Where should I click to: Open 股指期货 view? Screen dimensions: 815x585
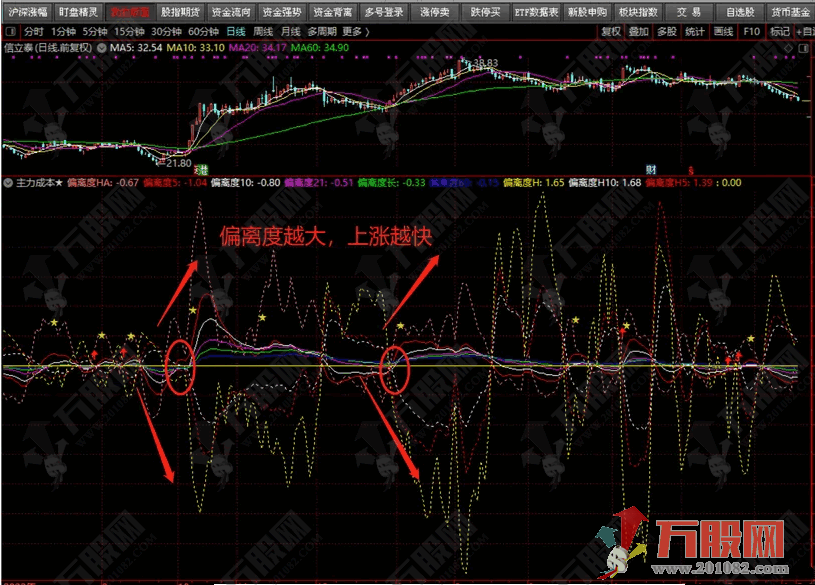pos(180,11)
